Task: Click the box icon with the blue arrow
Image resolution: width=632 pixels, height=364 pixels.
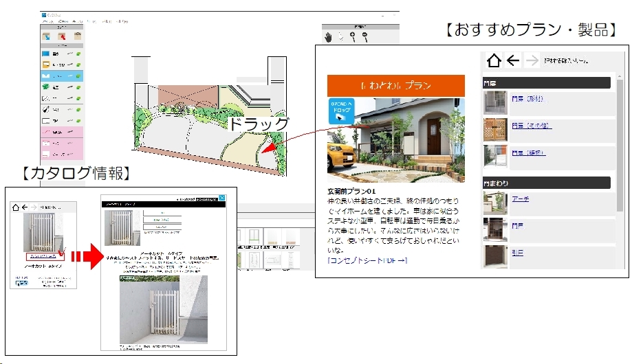Action: (47, 36)
